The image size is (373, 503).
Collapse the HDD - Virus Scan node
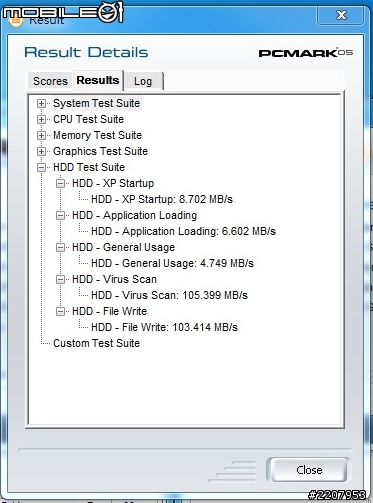coord(60,279)
